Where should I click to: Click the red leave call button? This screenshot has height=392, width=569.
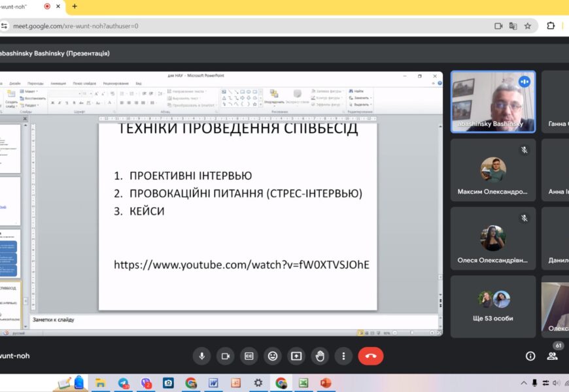tap(371, 356)
